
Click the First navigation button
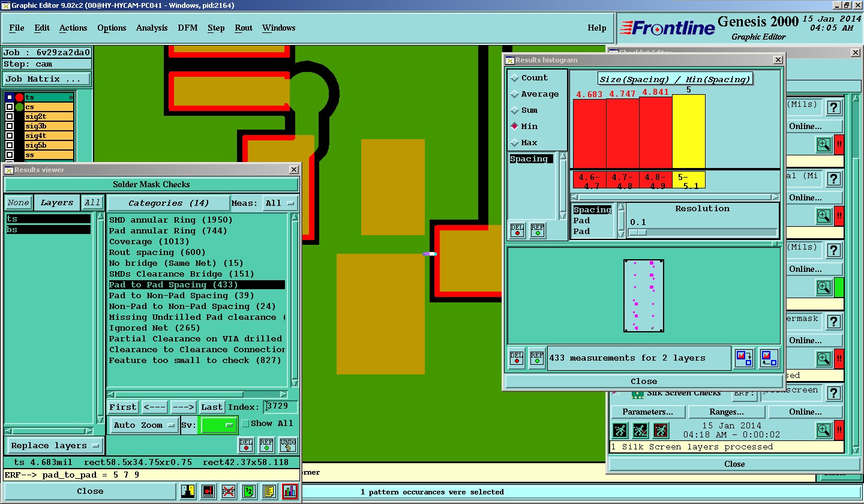(x=123, y=407)
